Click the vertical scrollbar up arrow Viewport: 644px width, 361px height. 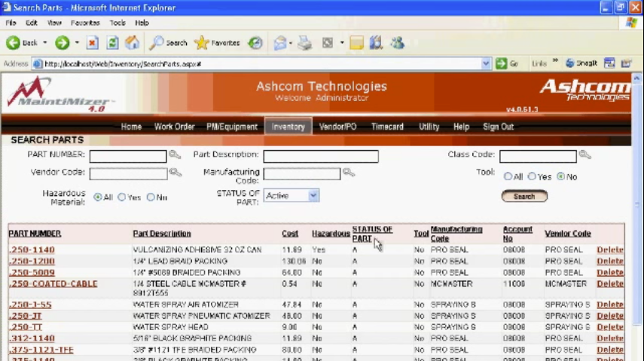point(636,78)
